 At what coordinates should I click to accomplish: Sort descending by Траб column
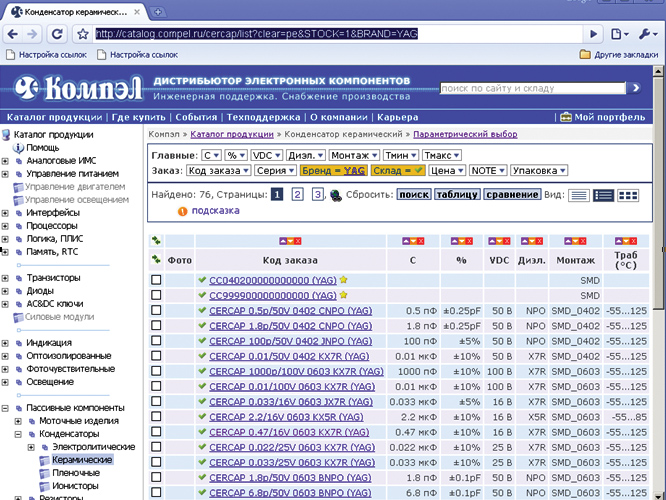[x=626, y=241]
